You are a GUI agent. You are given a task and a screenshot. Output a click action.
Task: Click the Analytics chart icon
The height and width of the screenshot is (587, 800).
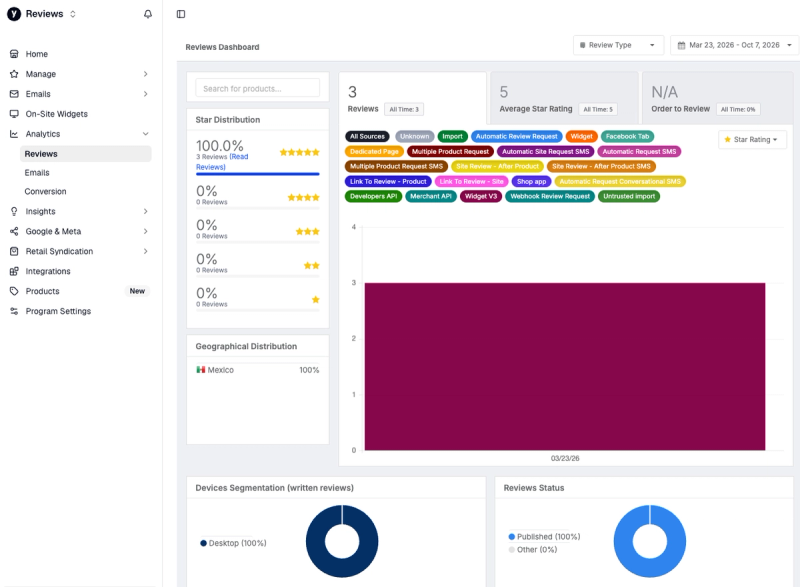pyautogui.click(x=14, y=134)
